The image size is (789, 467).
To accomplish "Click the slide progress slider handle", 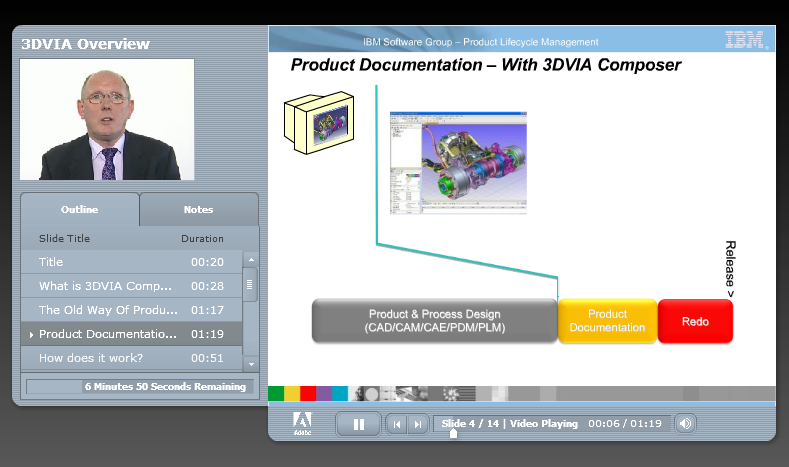I will (453, 433).
